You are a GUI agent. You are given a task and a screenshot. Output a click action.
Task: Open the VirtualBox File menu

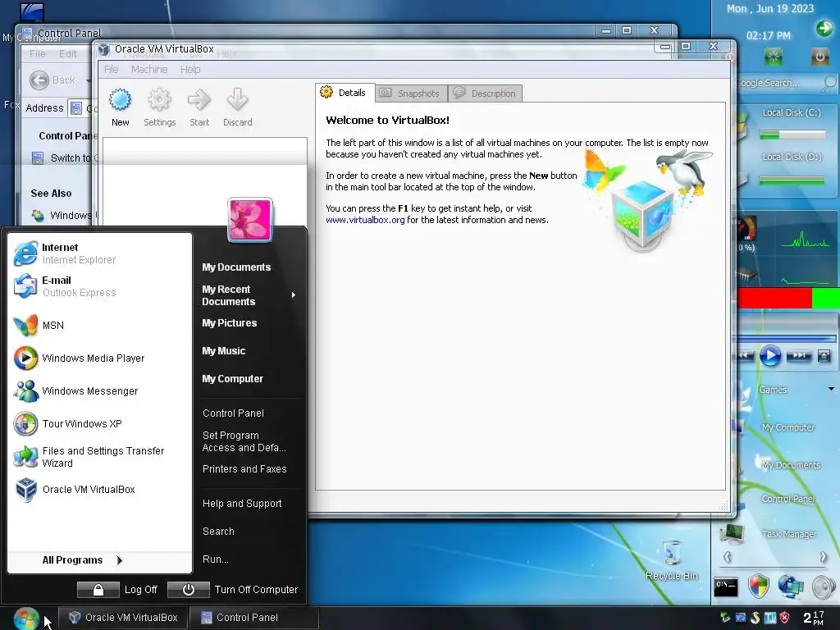pos(111,69)
